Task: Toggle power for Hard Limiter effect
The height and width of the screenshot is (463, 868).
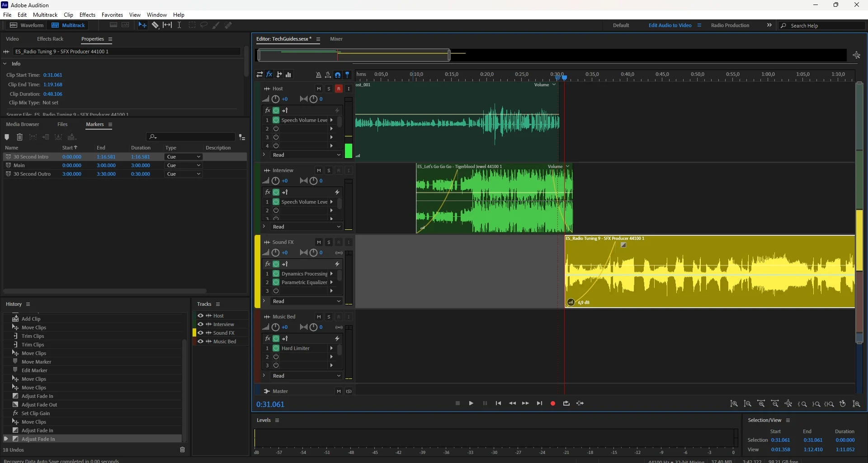Action: [x=276, y=348]
